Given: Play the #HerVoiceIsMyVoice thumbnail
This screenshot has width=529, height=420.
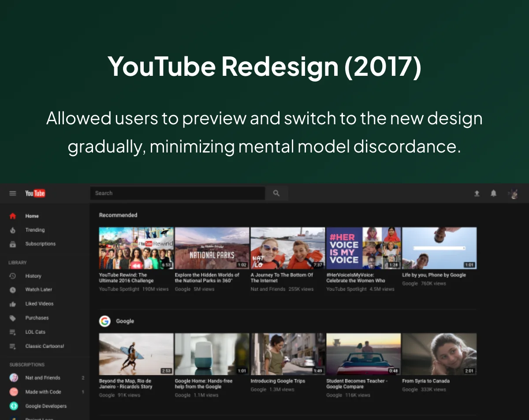Looking at the screenshot, I should pos(364,248).
